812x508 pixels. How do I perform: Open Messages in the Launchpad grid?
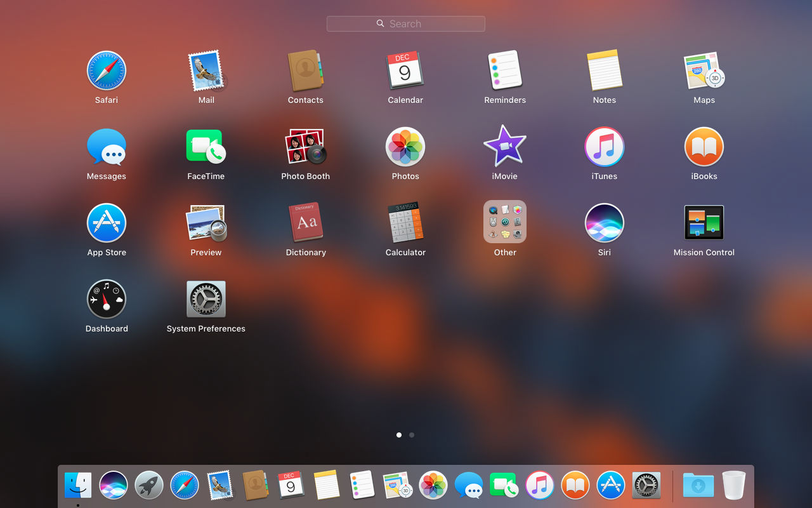(107, 147)
